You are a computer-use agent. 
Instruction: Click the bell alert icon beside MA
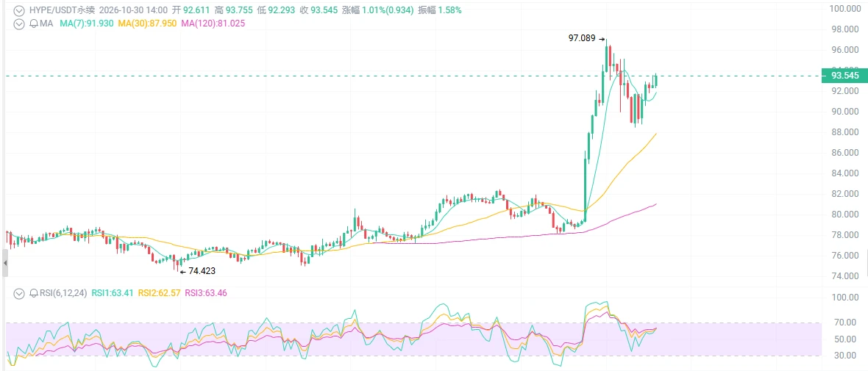point(33,24)
